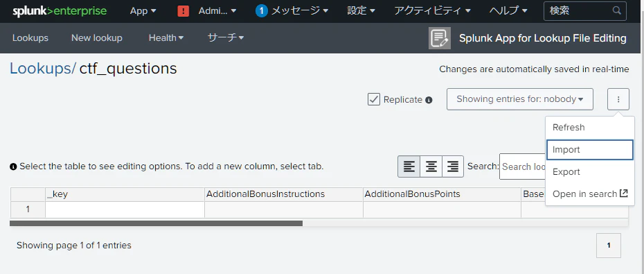This screenshot has height=274, width=644.
Task: Click the empty _key cell in row 1
Action: tap(125, 209)
